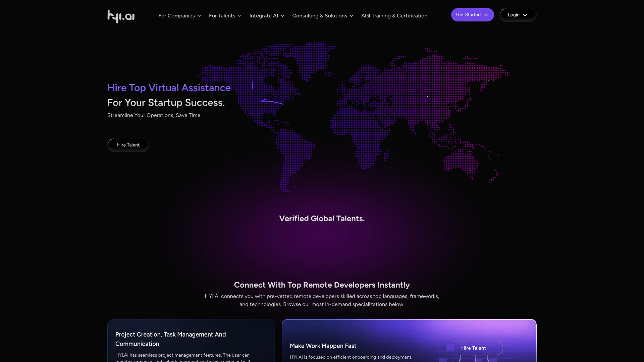The height and width of the screenshot is (362, 644).
Task: Open the For Companies menu
Action: tap(176, 16)
